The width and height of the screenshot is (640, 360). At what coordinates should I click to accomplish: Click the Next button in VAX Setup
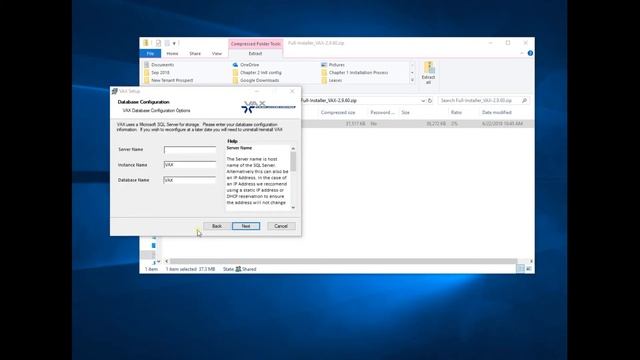[246, 226]
